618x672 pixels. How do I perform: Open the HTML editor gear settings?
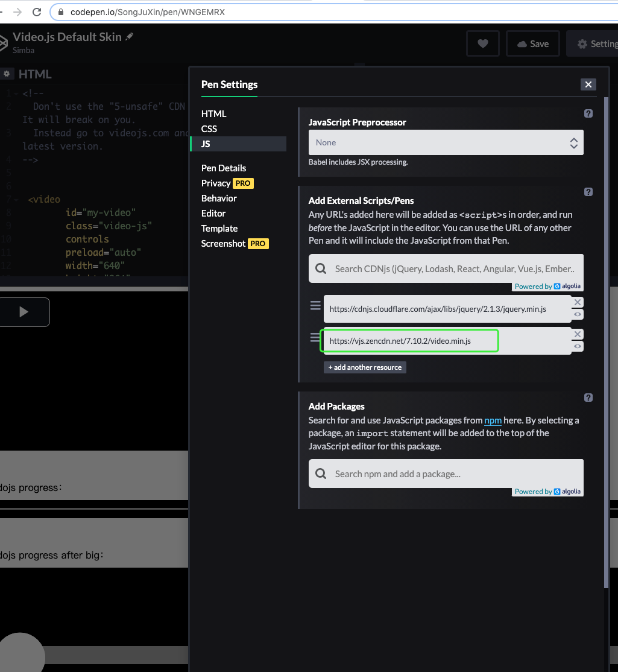[x=7, y=74]
